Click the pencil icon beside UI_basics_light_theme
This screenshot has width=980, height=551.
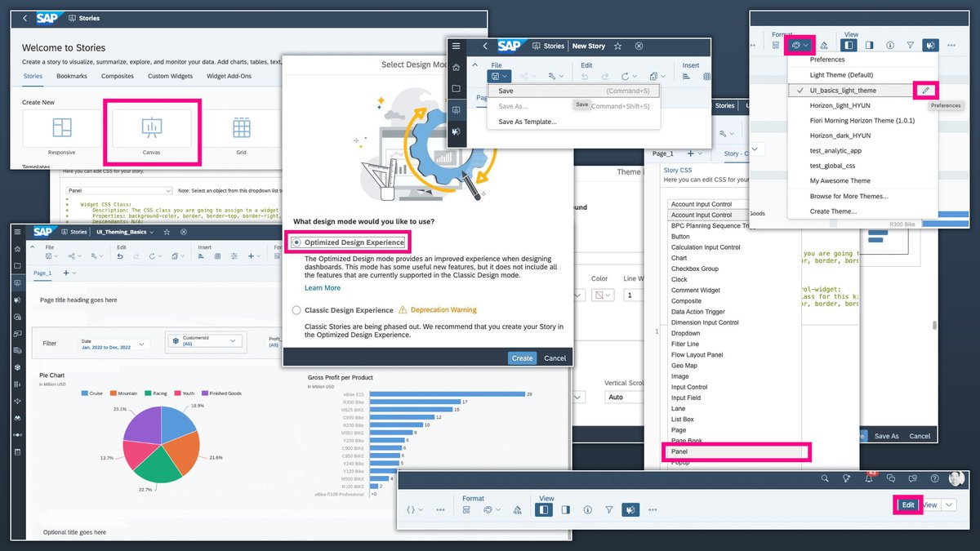925,90
